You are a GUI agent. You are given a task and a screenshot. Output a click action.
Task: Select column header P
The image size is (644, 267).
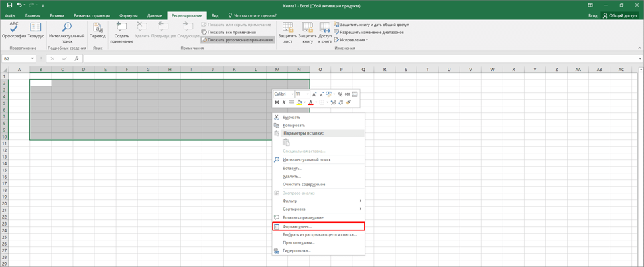coord(341,70)
